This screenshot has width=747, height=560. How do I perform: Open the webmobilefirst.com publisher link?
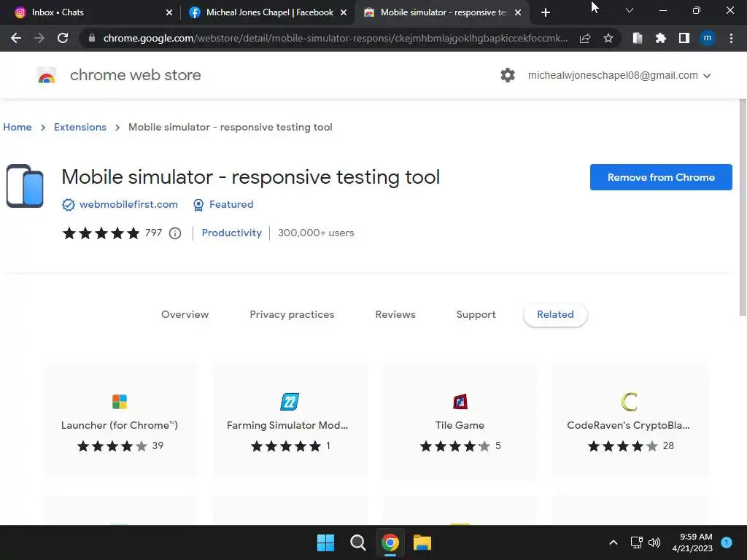(128, 204)
